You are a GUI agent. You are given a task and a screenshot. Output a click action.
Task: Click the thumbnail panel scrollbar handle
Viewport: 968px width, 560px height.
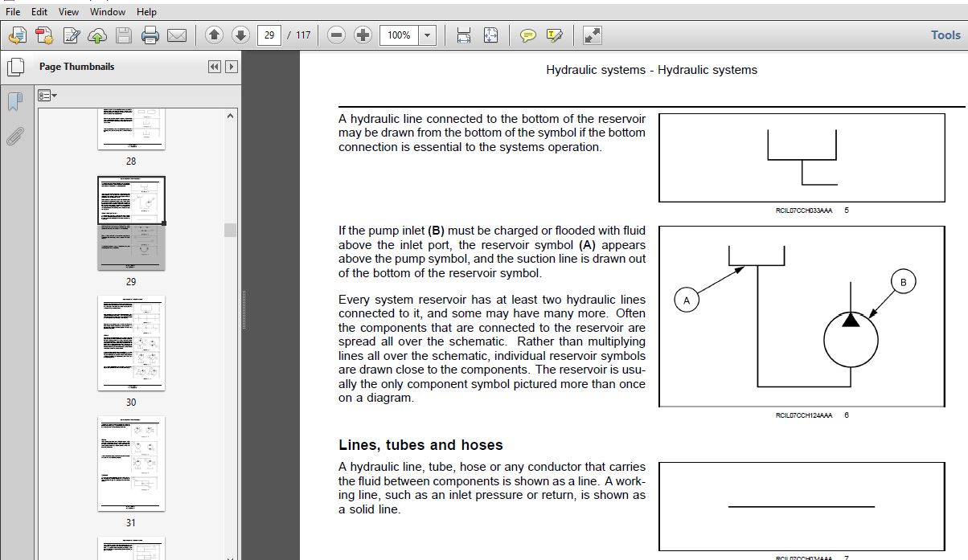[x=230, y=230]
